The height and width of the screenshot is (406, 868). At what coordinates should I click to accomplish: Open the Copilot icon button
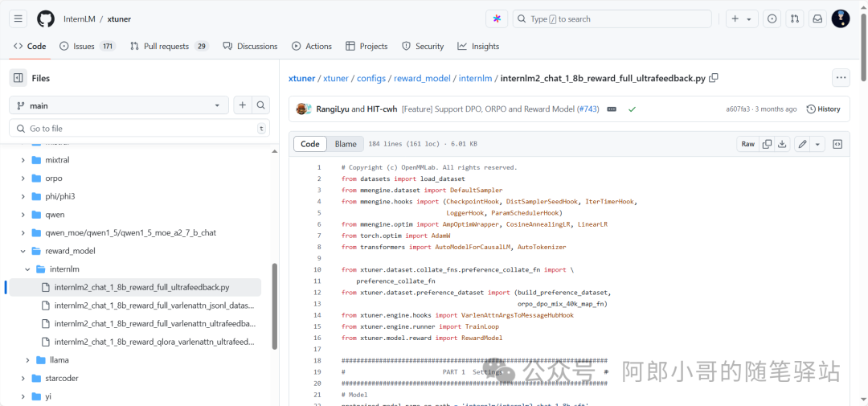click(497, 18)
